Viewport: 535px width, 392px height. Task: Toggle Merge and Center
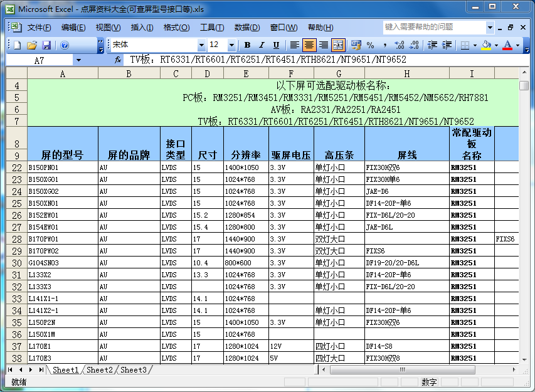pos(338,45)
